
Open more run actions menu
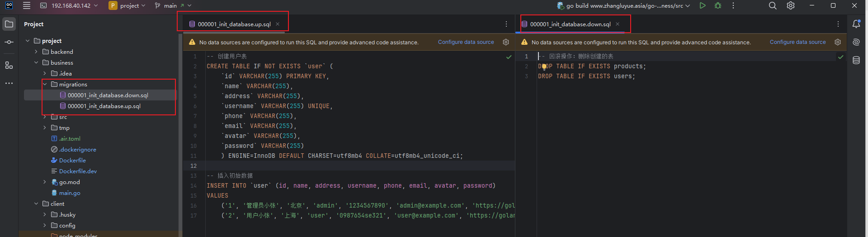click(x=733, y=5)
